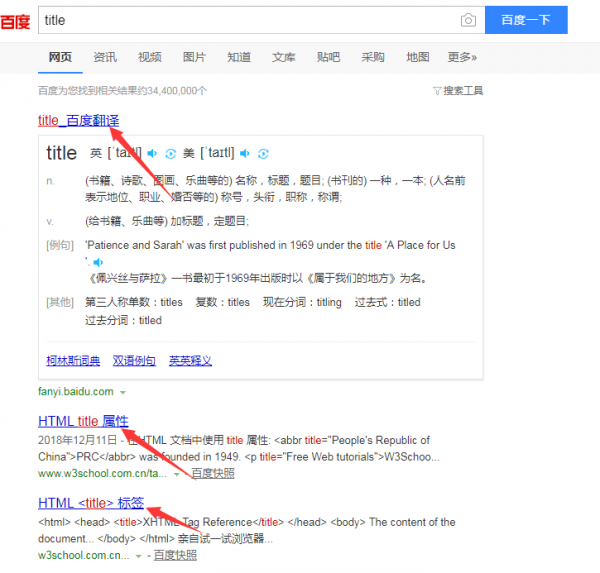The height and width of the screenshot is (573, 600).
Task: Open the 双语例句 link
Action: [134, 360]
